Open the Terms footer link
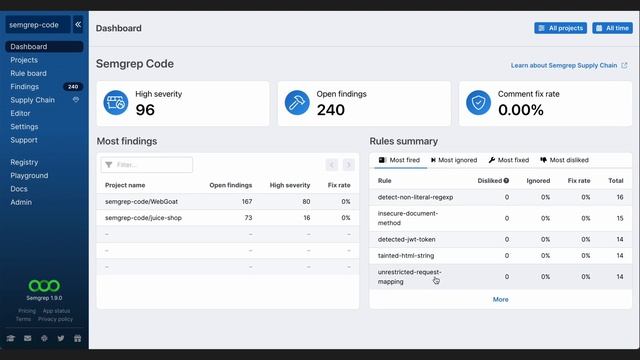The width and height of the screenshot is (640, 360). point(23,319)
